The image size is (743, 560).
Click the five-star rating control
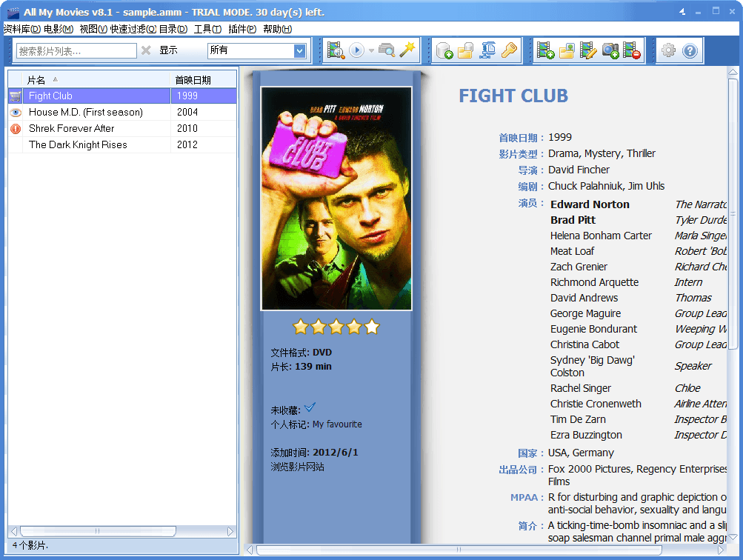[x=336, y=327]
